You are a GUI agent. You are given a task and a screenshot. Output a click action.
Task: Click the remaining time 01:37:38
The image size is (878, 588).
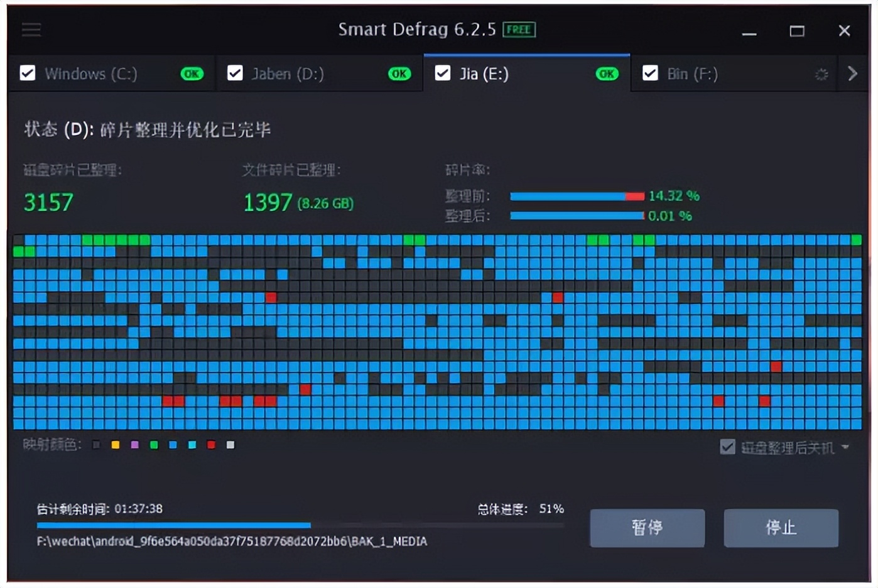[x=138, y=509]
